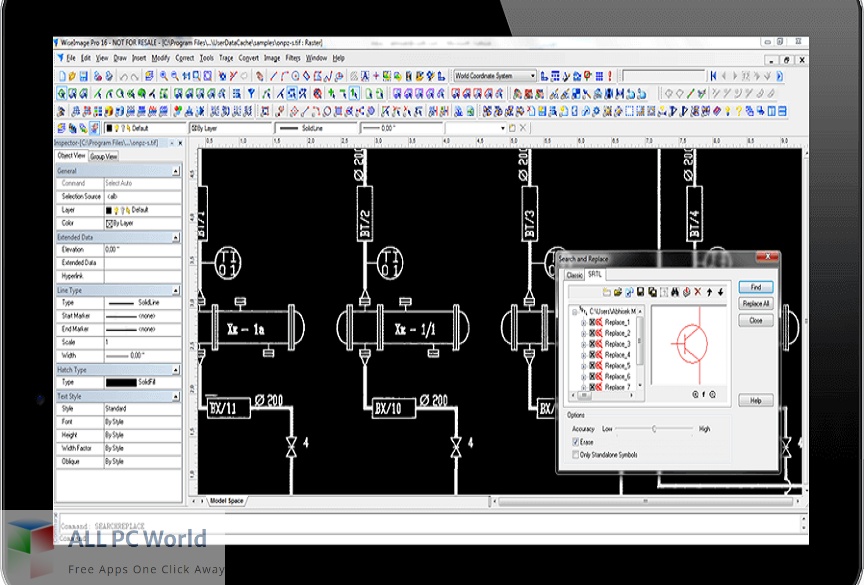Click the Selection Source value field

click(x=142, y=197)
